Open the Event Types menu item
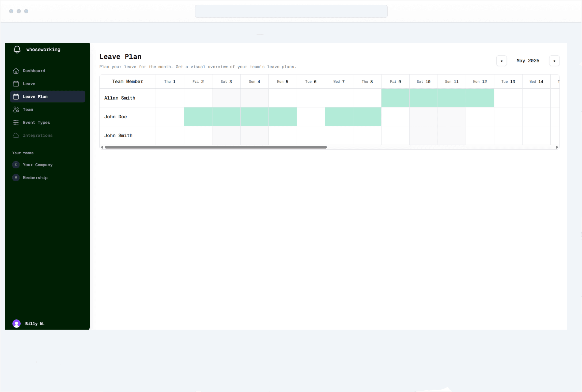The width and height of the screenshot is (582, 392). click(36, 122)
